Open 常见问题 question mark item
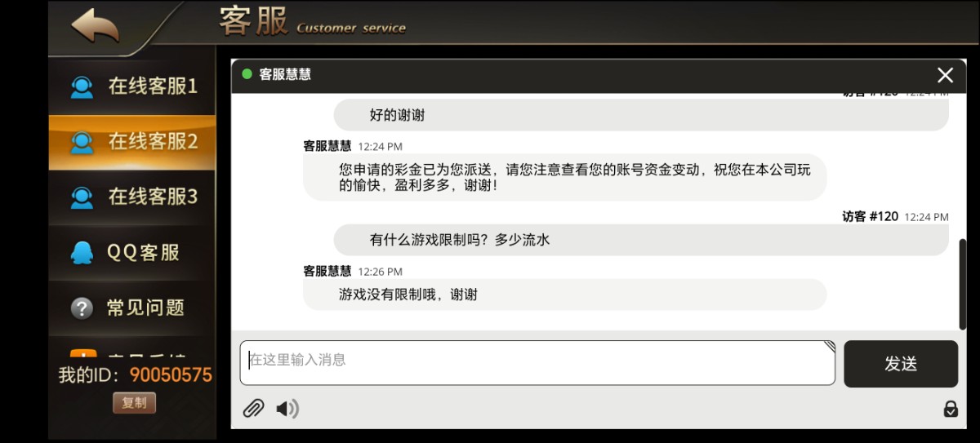Screen dimensions: 980x443 pos(132,308)
